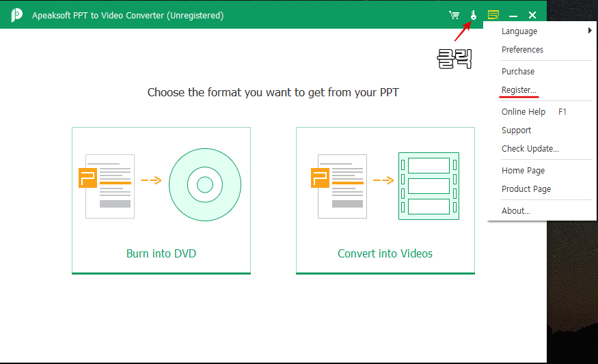Click the Apeaksoft app logo icon
Image resolution: width=598 pixels, height=364 pixels.
point(16,15)
